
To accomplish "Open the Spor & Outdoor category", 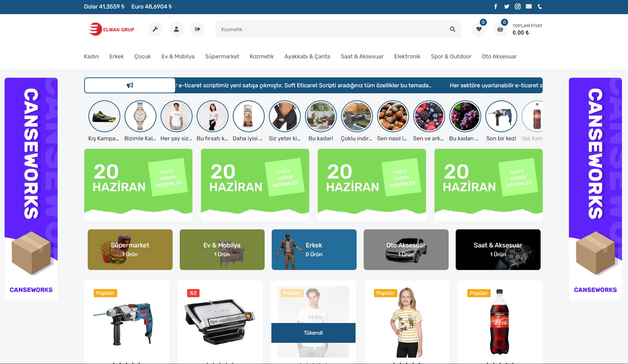I will coord(451,57).
